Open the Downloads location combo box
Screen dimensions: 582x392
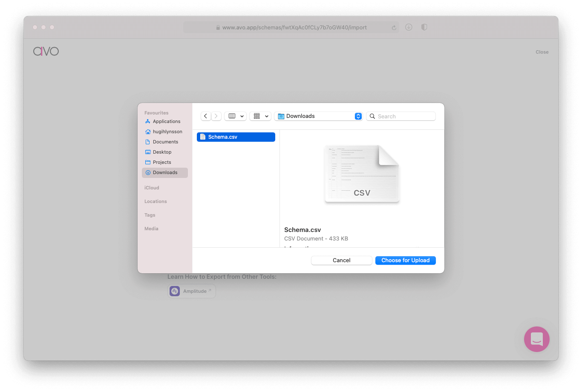pyautogui.click(x=318, y=116)
